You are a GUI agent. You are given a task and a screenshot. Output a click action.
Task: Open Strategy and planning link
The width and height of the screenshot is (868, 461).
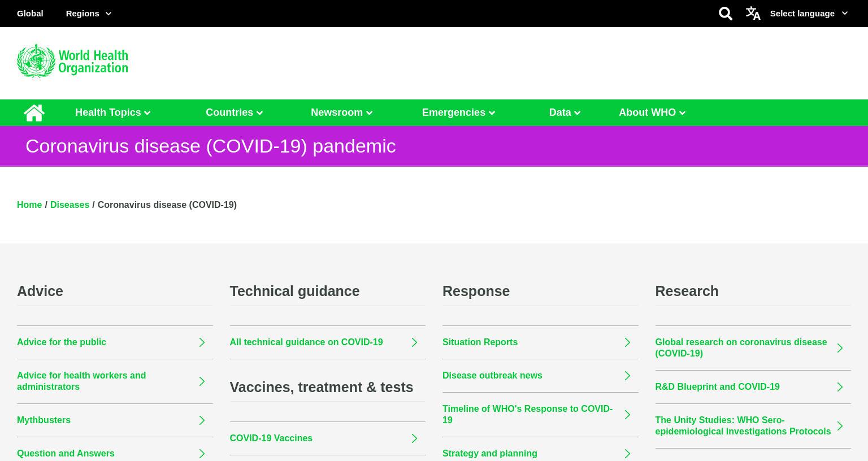tap(490, 453)
